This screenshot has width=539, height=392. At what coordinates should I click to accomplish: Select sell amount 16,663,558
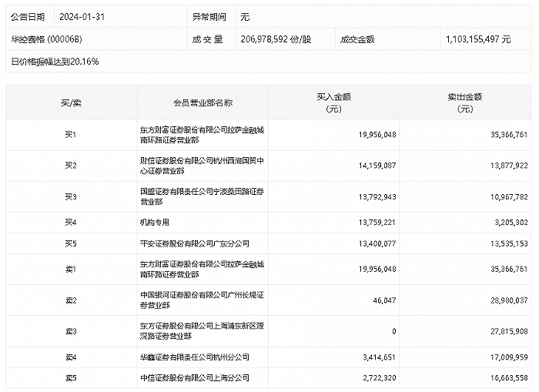[509, 378]
